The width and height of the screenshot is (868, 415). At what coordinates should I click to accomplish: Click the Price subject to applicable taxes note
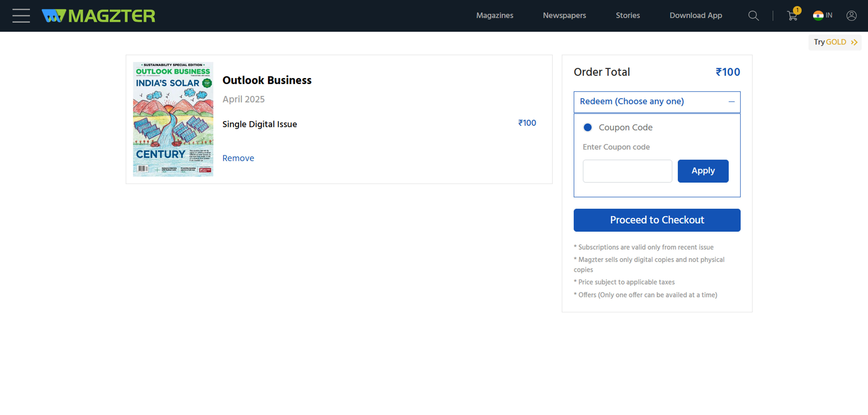pyautogui.click(x=624, y=282)
